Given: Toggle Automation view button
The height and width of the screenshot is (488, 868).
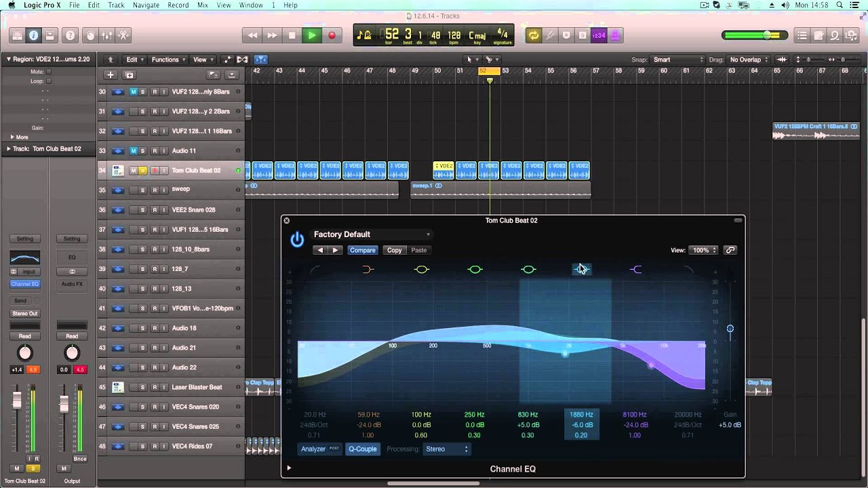Looking at the screenshot, I should pyautogui.click(x=227, y=60).
